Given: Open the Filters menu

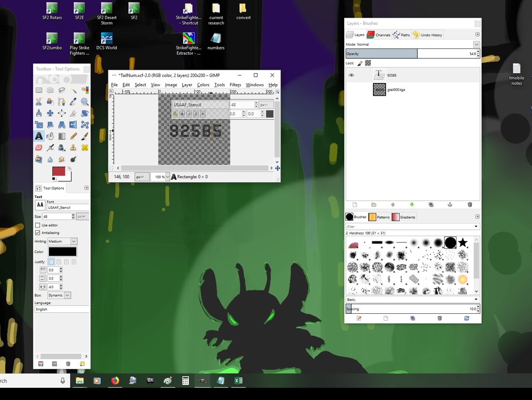Looking at the screenshot, I should coord(235,85).
